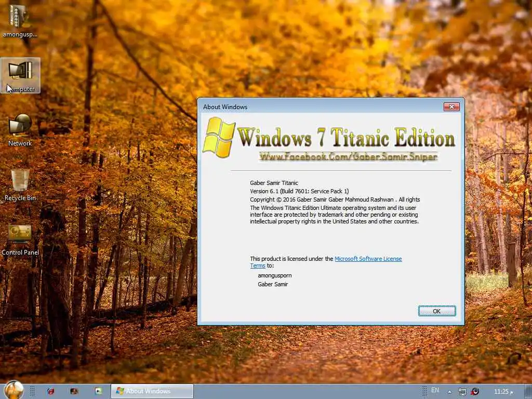Select the Computer desktop icon
The width and height of the screenshot is (532, 399).
click(x=20, y=75)
